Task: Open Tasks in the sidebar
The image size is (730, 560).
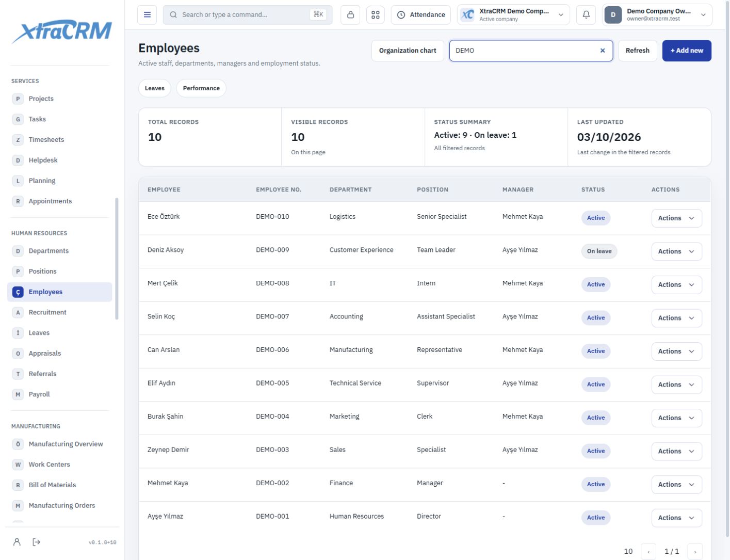Action: (x=60, y=119)
